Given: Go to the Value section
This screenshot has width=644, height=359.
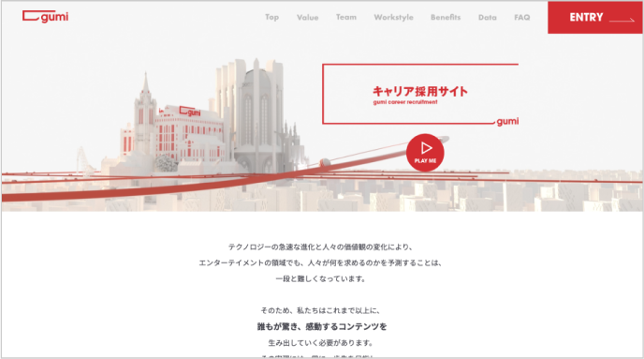Looking at the screenshot, I should [308, 17].
